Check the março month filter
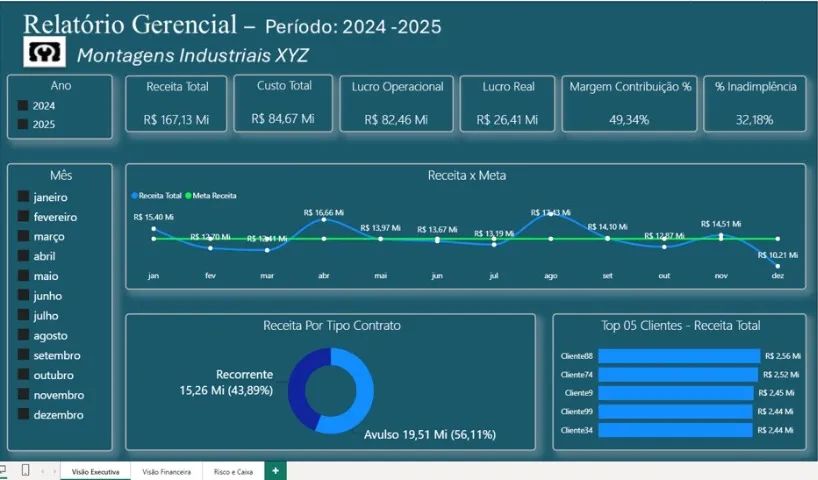This screenshot has width=818, height=480. 23,236
